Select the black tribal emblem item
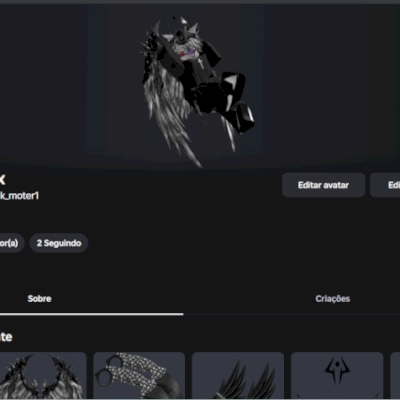The height and width of the screenshot is (400, 400). tap(337, 376)
